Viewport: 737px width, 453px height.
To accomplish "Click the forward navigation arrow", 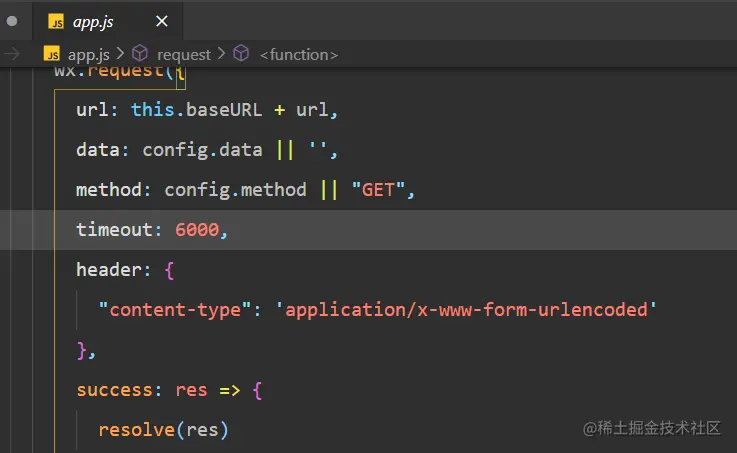I will [12, 54].
